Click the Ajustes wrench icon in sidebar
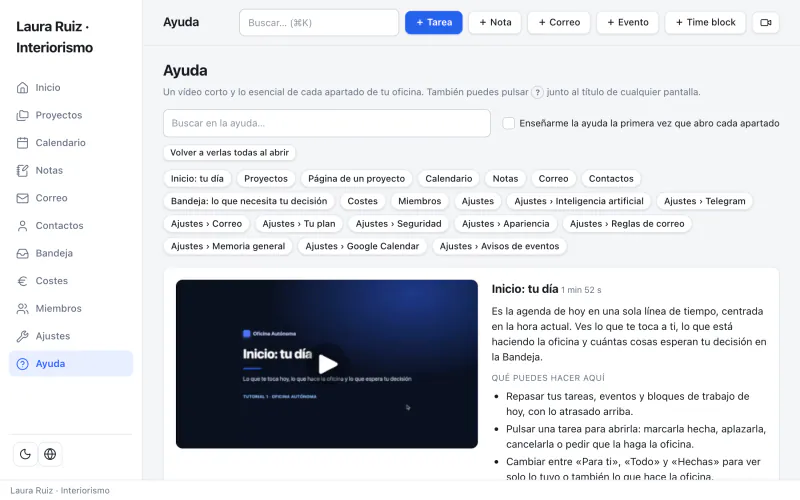 tap(22, 336)
